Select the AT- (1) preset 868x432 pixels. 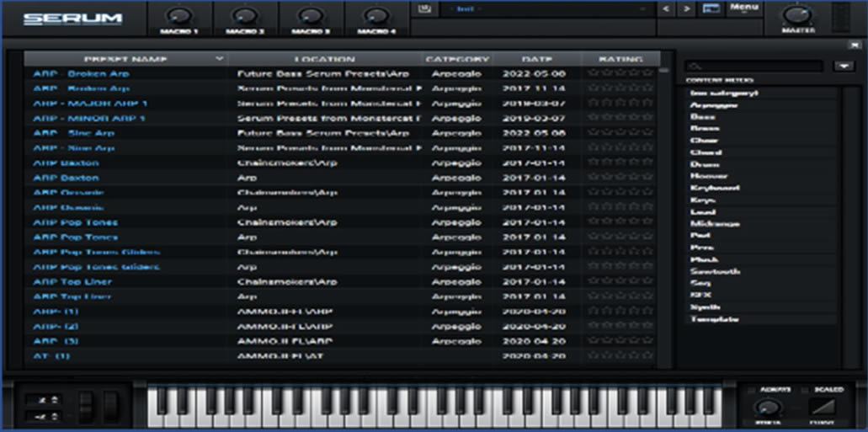pos(51,355)
